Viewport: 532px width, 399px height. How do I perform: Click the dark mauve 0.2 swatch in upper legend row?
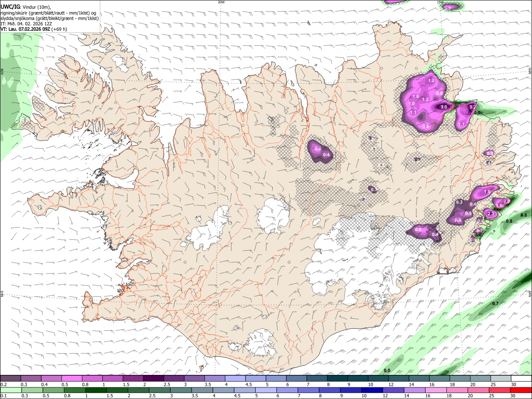(x=10, y=379)
